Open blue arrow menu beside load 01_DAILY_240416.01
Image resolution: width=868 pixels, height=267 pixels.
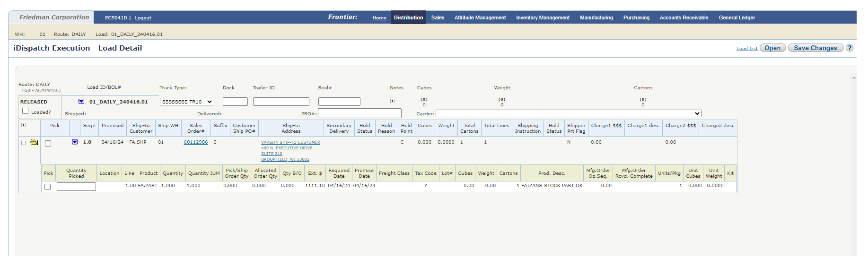(x=81, y=101)
